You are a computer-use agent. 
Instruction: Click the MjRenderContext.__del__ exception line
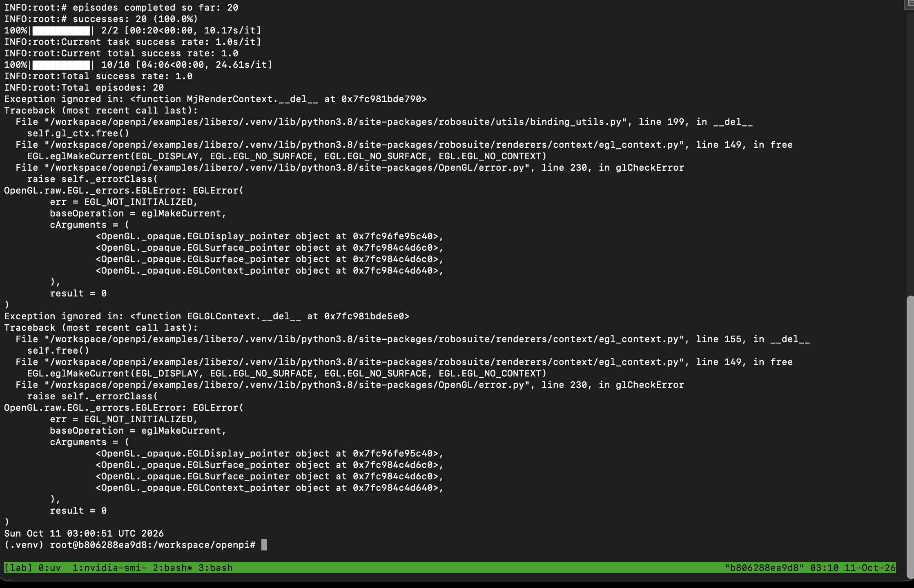[216, 99]
